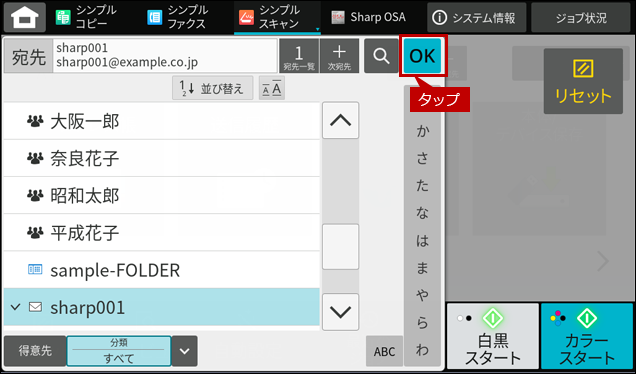Image resolution: width=636 pixels, height=374 pixels.
Task: Toggle the text size icon
Action: (x=272, y=88)
